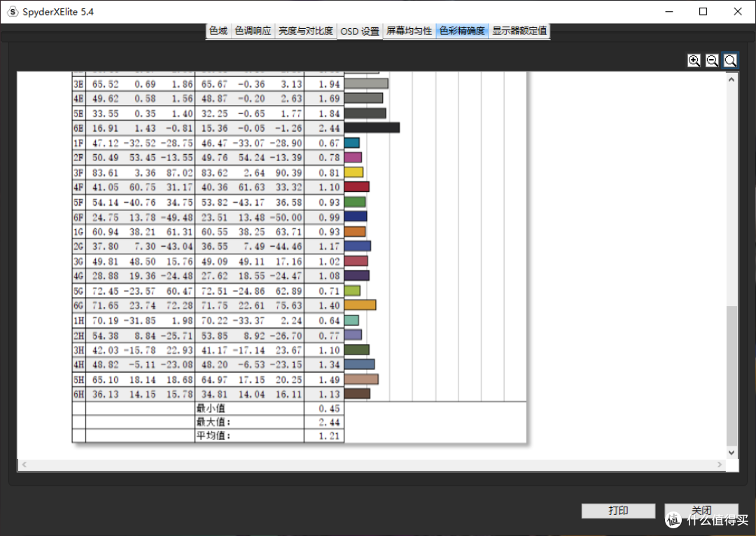Click the value 37.80 in row 2G
The width and height of the screenshot is (756, 536).
[105, 246]
